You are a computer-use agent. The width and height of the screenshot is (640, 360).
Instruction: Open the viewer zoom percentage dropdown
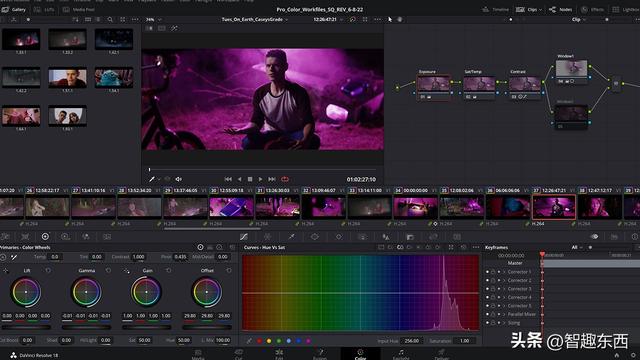tap(154, 19)
